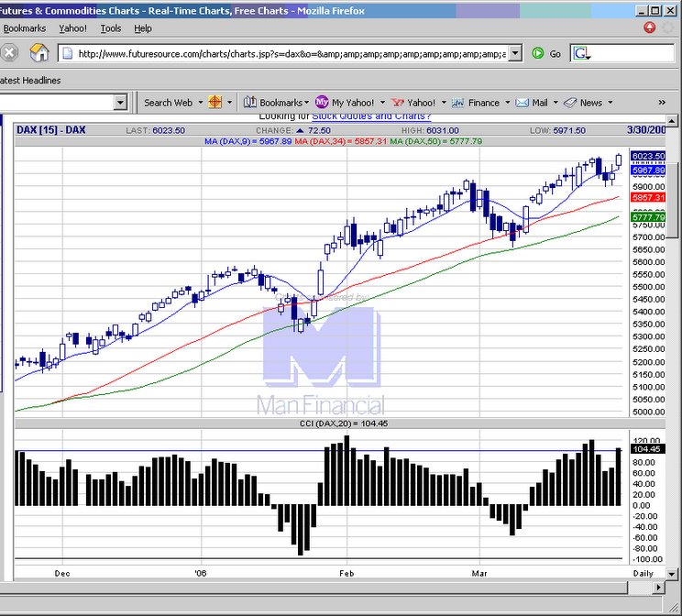
Task: Click the horizontal scrollbar right arrow
Action: 658,588
